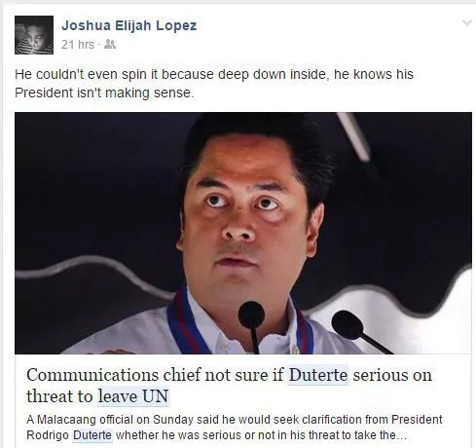This screenshot has height=448, width=476.
Task: Click 'President isn't making sense' caption line
Action: pos(104,93)
